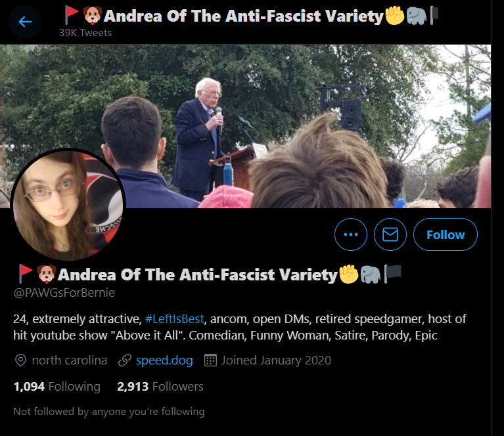The width and height of the screenshot is (504, 436).
Task: Click the @PAWGsForBernie handle
Action: [x=64, y=293]
